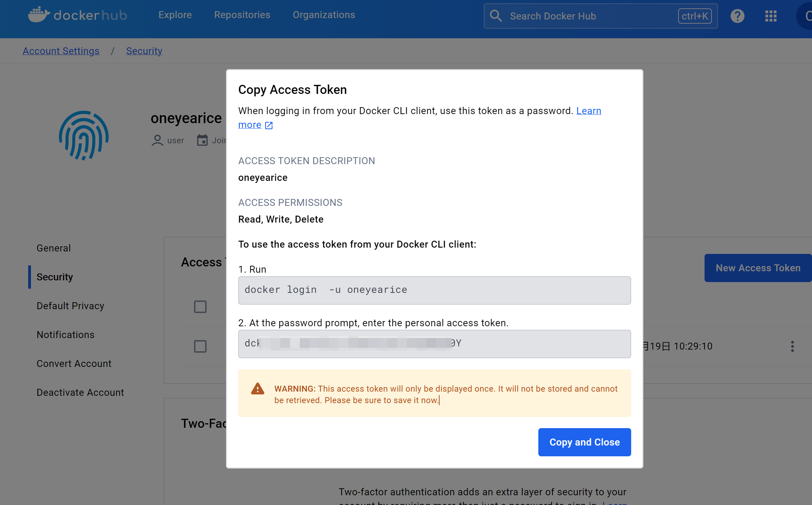The image size is (812, 505).
Task: Click the Docker Hub whale logo
Action: (x=39, y=15)
